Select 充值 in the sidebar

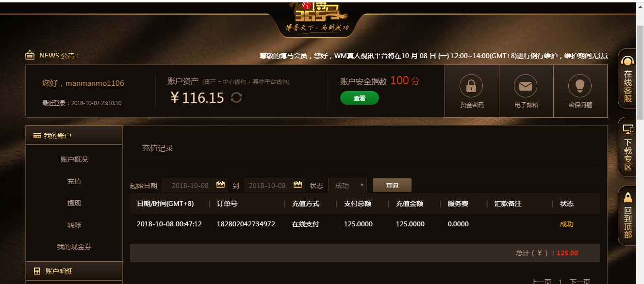coord(74,181)
